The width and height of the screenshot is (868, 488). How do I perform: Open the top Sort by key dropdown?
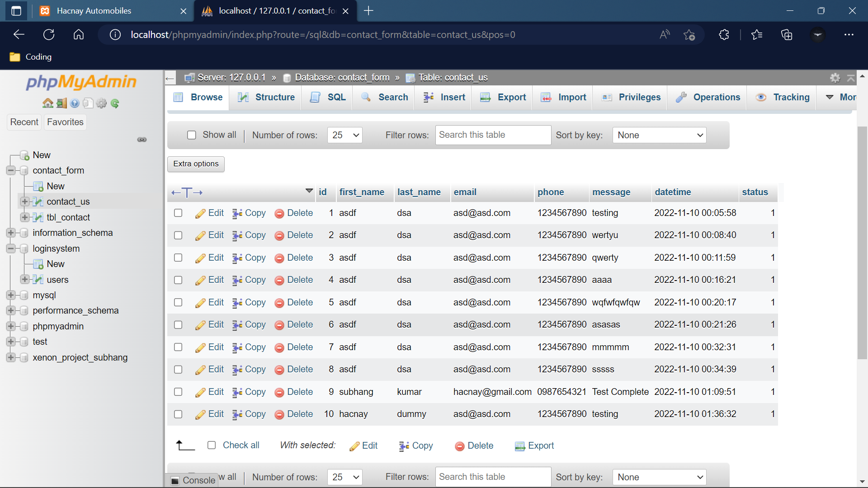[x=659, y=135]
